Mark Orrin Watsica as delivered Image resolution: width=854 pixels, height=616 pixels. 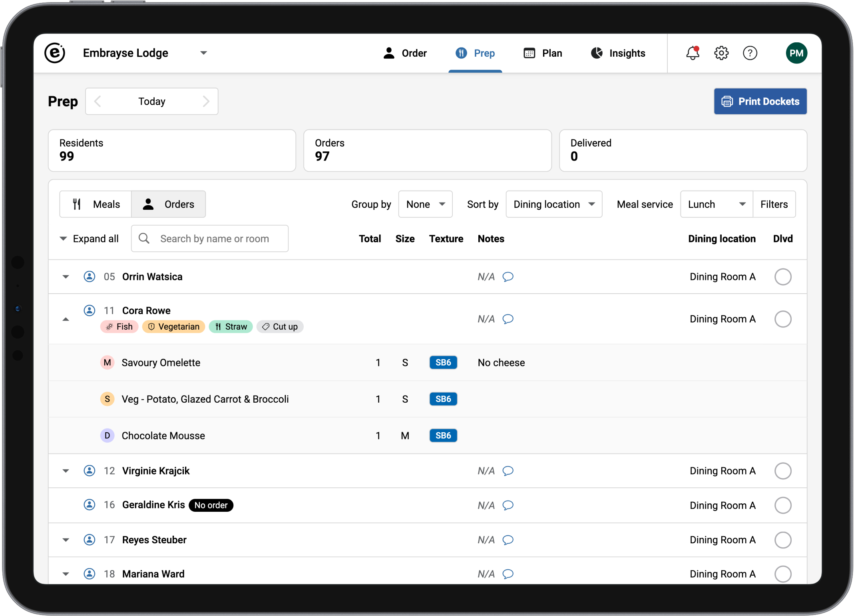782,277
